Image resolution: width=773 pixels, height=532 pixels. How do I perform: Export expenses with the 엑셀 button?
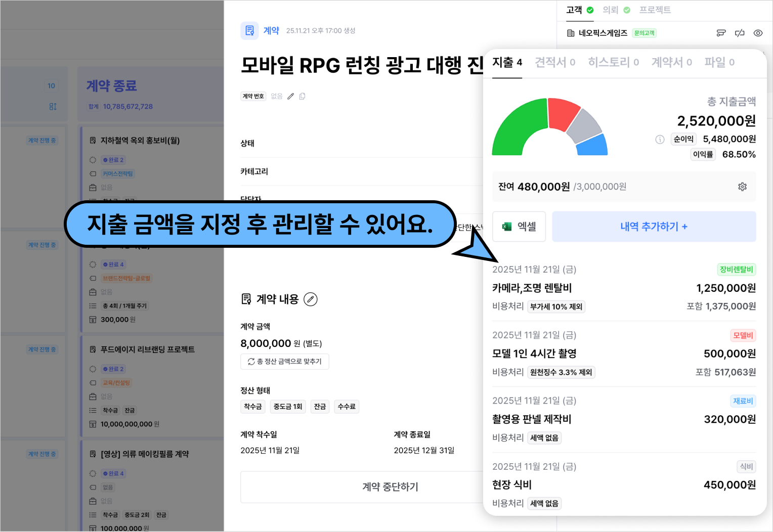pos(519,227)
